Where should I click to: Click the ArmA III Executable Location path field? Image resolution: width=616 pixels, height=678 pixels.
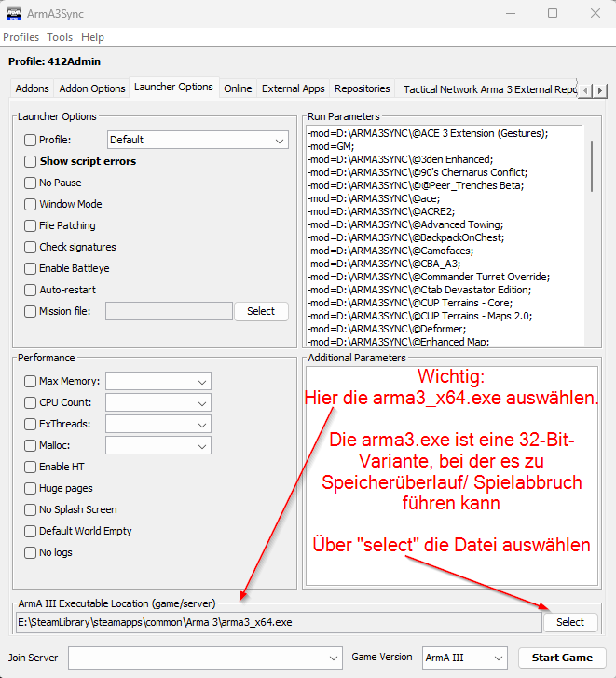(278, 622)
